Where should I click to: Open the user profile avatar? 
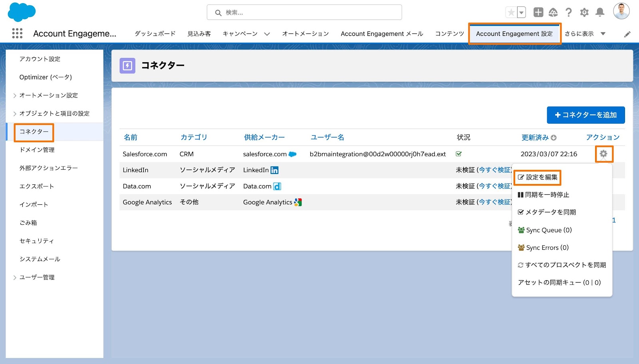tap(621, 11)
